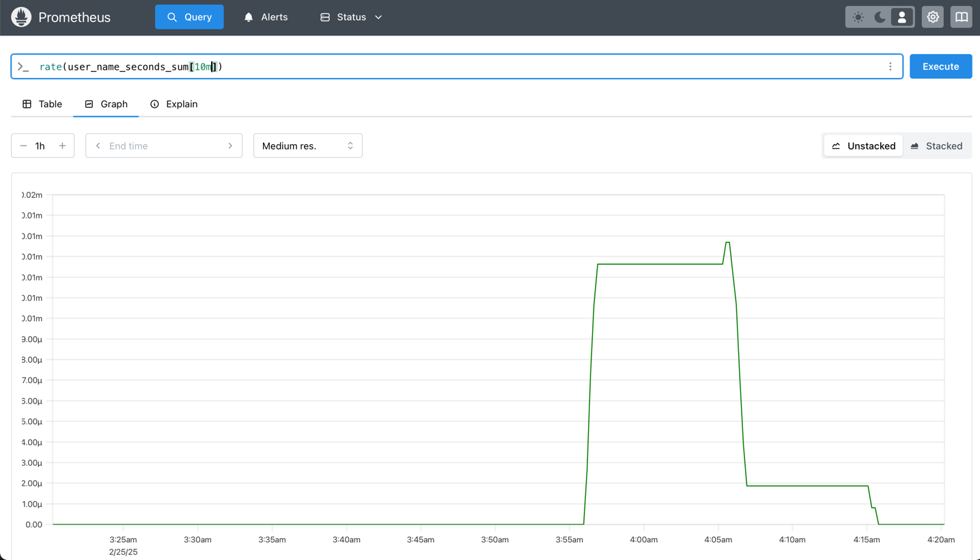Click the End time input field

[164, 145]
